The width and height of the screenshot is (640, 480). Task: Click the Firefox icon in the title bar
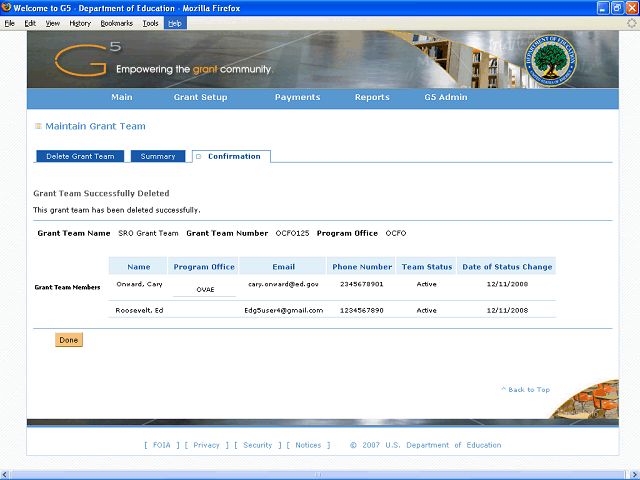coord(7,8)
